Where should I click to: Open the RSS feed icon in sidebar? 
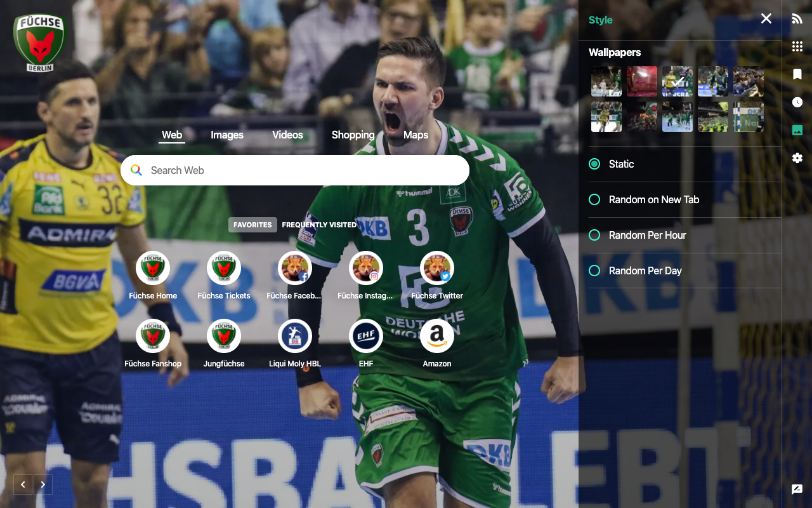click(797, 19)
